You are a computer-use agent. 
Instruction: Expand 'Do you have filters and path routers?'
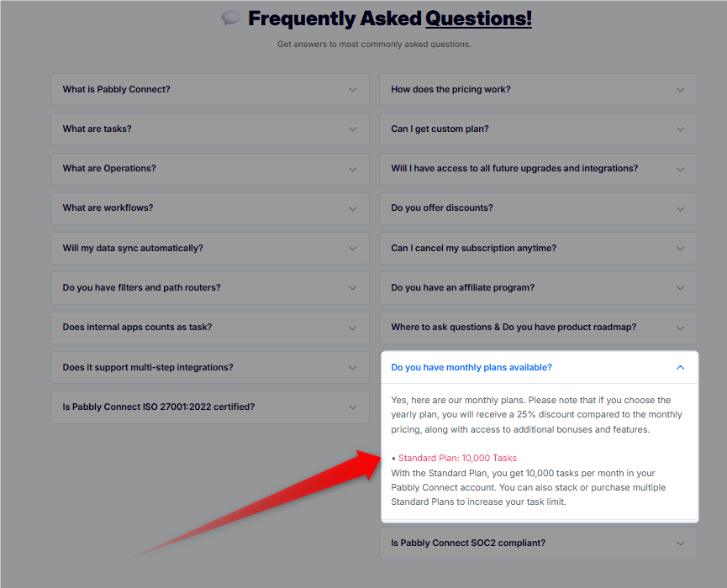point(209,288)
